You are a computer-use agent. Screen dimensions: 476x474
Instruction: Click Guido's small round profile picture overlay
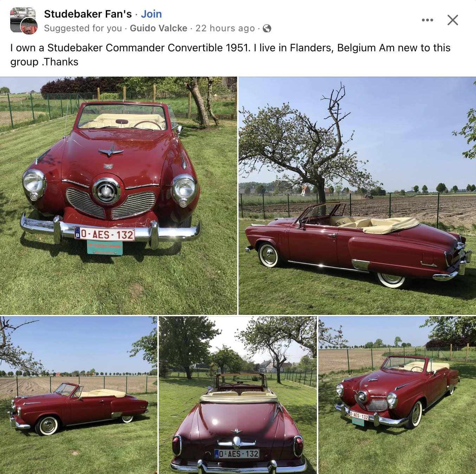(29, 26)
